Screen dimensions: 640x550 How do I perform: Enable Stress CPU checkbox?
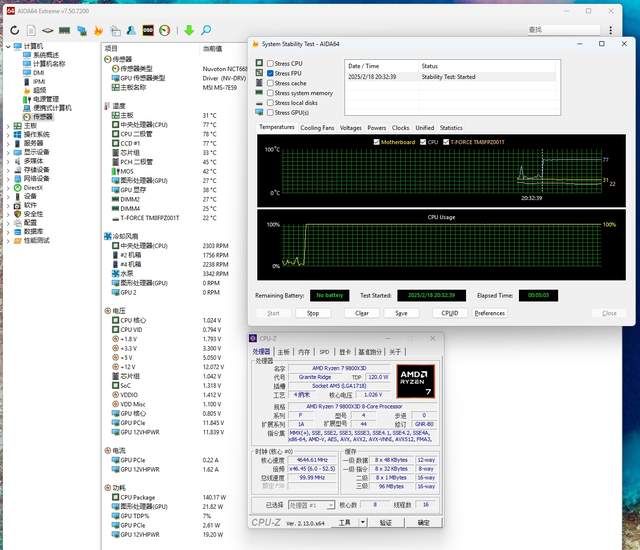click(270, 64)
